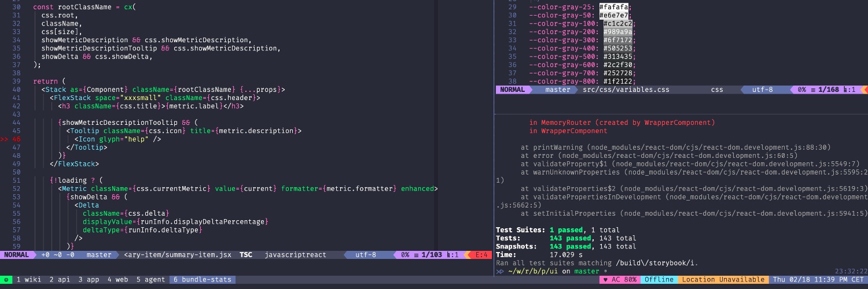Switch to tmux window 1 wiki

click(28, 280)
